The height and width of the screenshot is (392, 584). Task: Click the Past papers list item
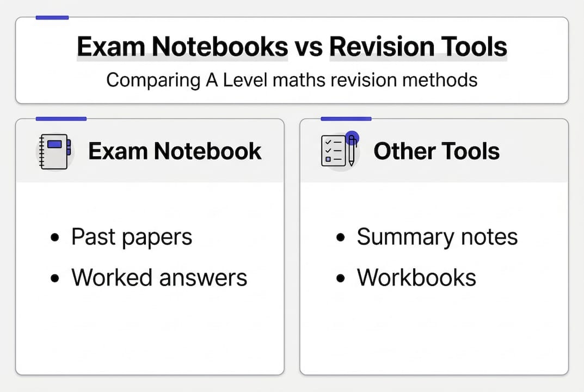pyautogui.click(x=132, y=237)
